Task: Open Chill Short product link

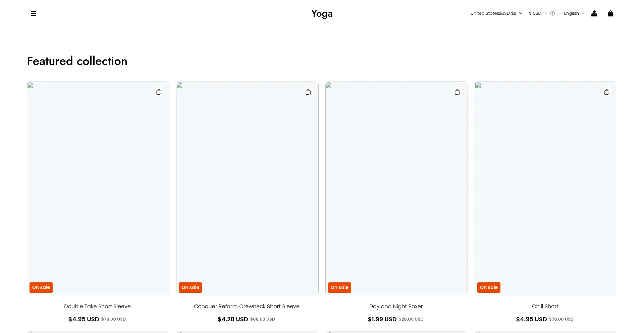Action: coord(545,306)
